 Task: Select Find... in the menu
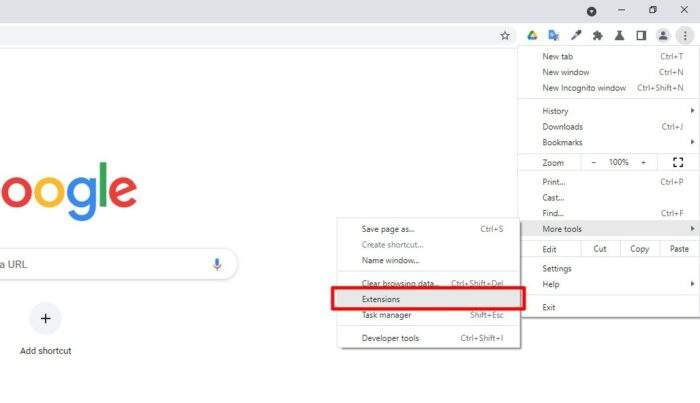tap(609, 213)
